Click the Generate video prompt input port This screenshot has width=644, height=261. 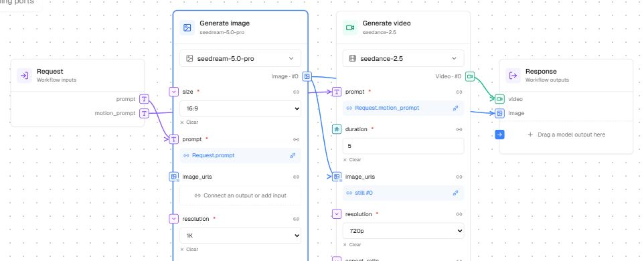(x=337, y=92)
